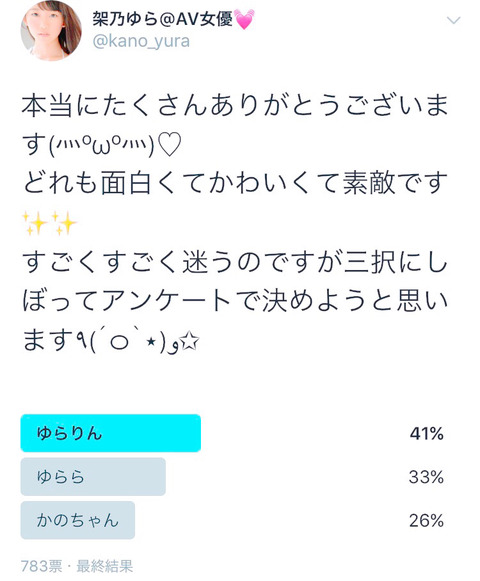This screenshot has width=480, height=581.
Task: Click the 最終結果 label
Action: click(105, 566)
